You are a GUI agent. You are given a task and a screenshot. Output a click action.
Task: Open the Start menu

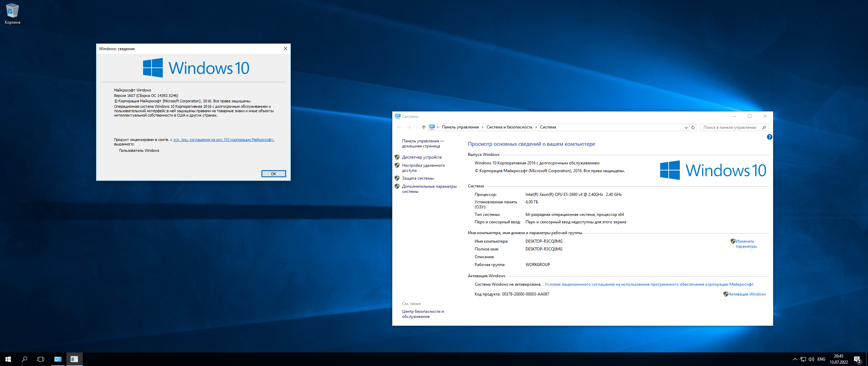coord(8,359)
